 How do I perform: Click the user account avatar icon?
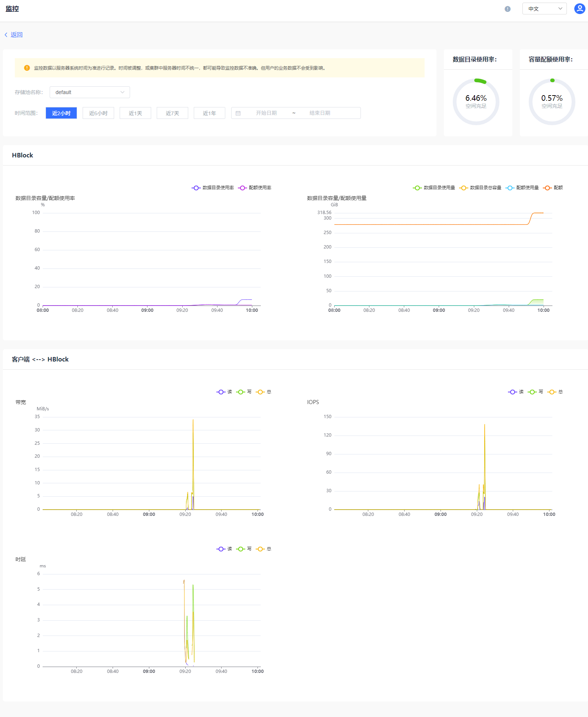click(579, 9)
